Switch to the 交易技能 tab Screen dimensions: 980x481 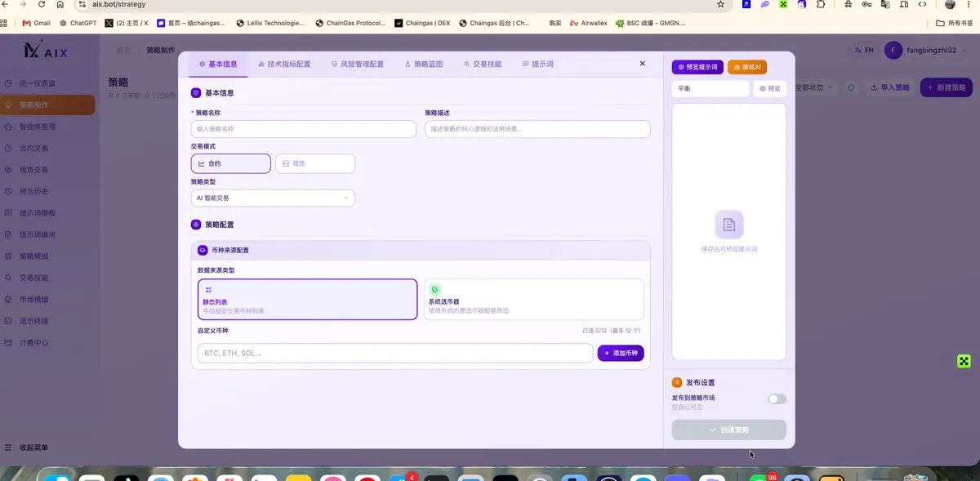483,64
